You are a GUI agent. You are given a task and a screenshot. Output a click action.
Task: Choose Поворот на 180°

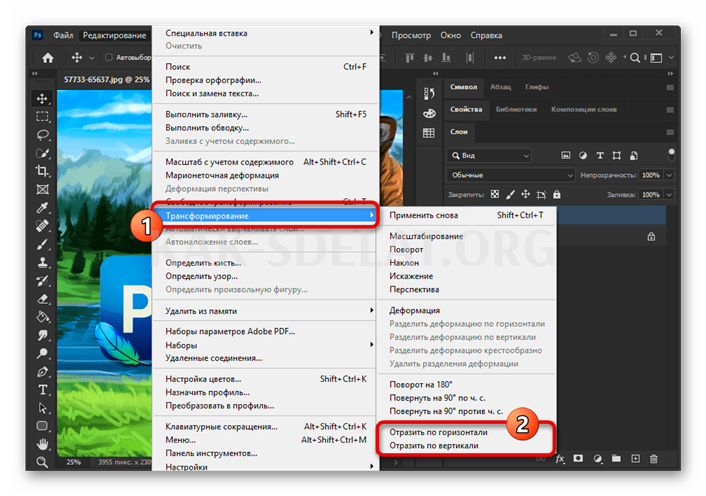point(421,384)
